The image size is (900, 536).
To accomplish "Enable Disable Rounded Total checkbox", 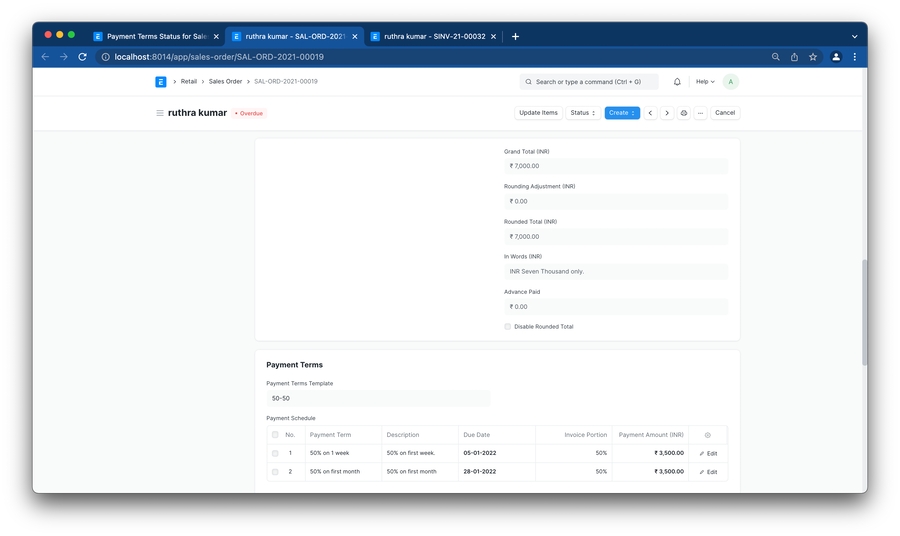I will point(508,327).
